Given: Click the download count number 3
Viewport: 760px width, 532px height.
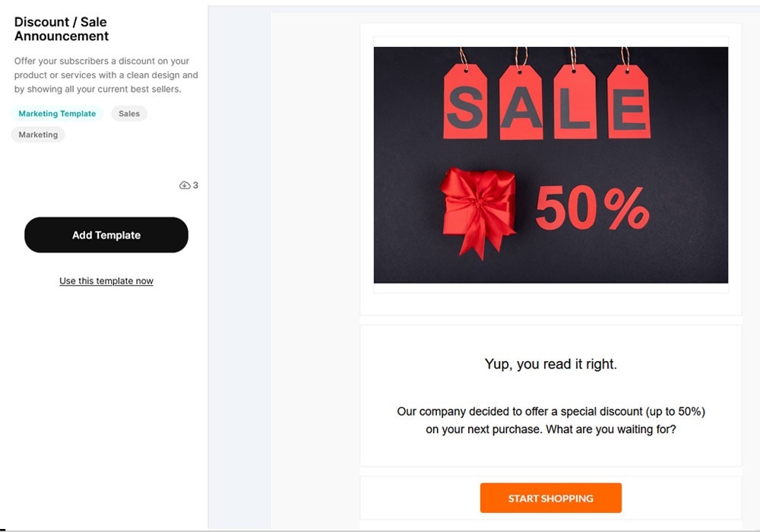Looking at the screenshot, I should (195, 185).
